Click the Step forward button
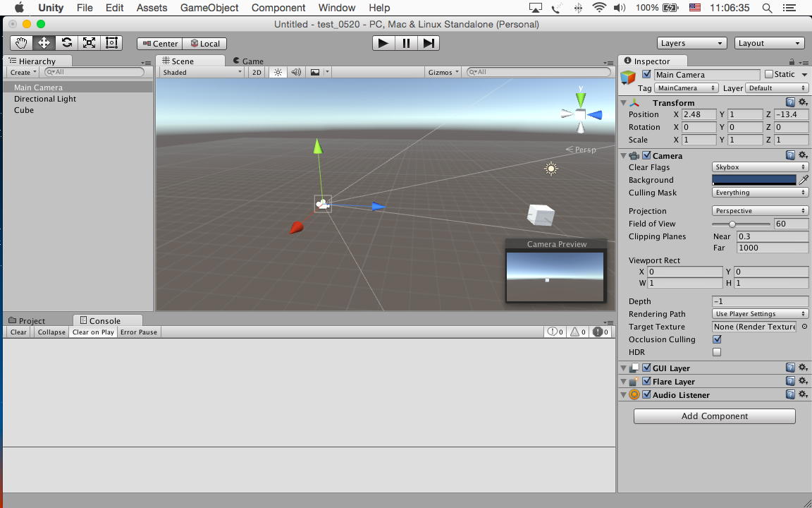Screen dimensions: 812x508 pyautogui.click(x=429, y=43)
